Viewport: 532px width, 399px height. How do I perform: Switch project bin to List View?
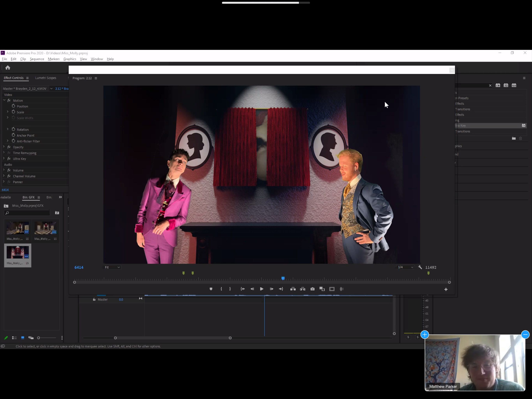(x=14, y=338)
